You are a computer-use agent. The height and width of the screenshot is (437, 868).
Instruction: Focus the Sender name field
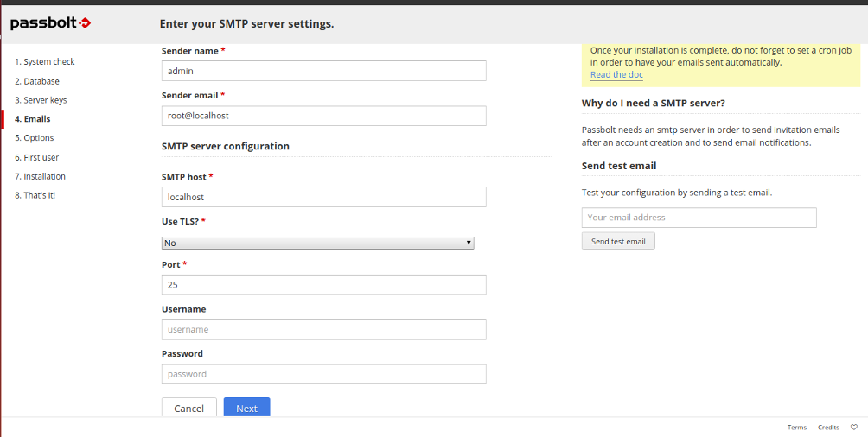point(324,71)
